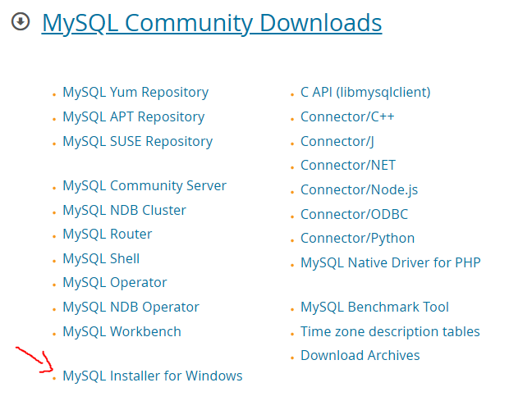532x401 pixels.
Task: Open MySQL Community Server downloads
Action: coord(144,186)
